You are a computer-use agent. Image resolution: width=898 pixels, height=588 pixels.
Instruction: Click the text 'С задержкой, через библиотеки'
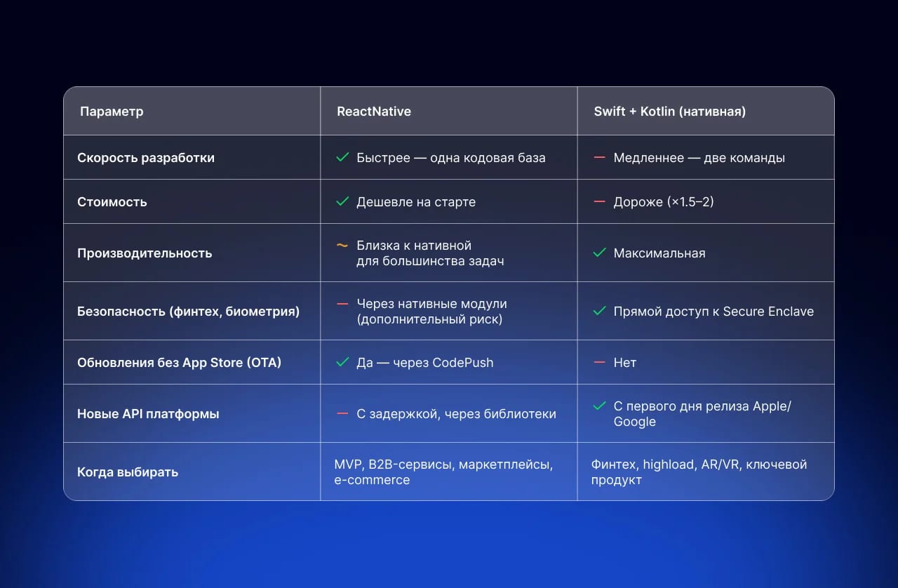click(456, 413)
